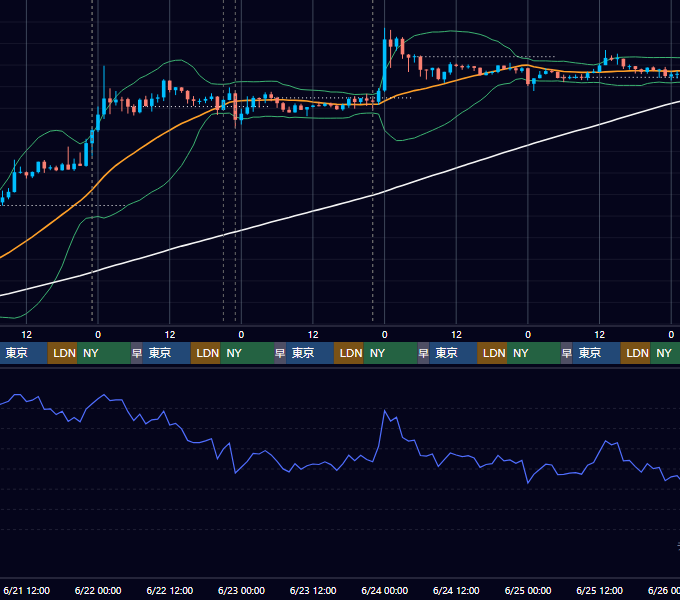This screenshot has width=680, height=600.
Task: Select the LDN session block on 6/22
Action: pyautogui.click(x=206, y=353)
